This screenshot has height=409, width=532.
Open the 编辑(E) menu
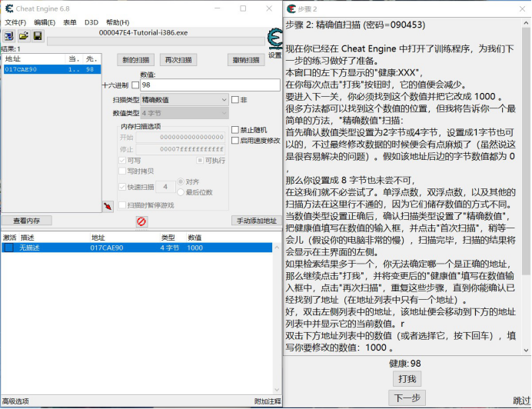(x=45, y=22)
